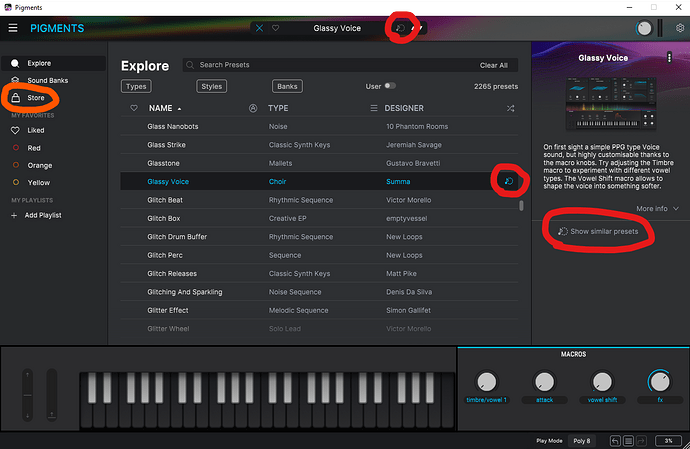Image resolution: width=690 pixels, height=449 pixels.
Task: Select the Glitch Beat preset
Action: coord(319,200)
